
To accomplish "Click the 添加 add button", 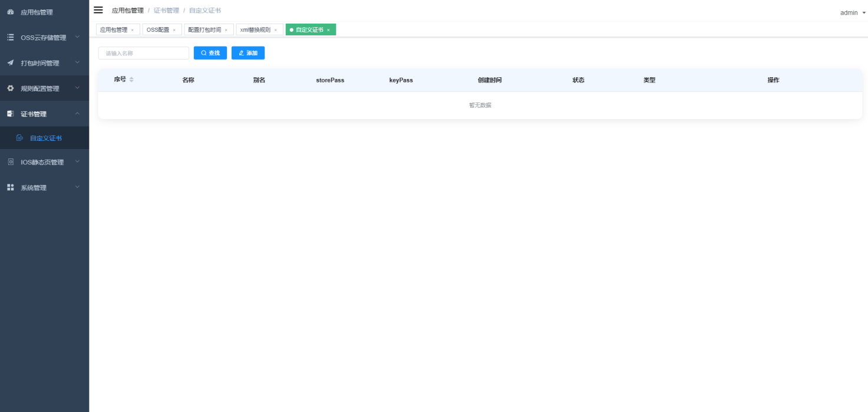I will pos(248,53).
